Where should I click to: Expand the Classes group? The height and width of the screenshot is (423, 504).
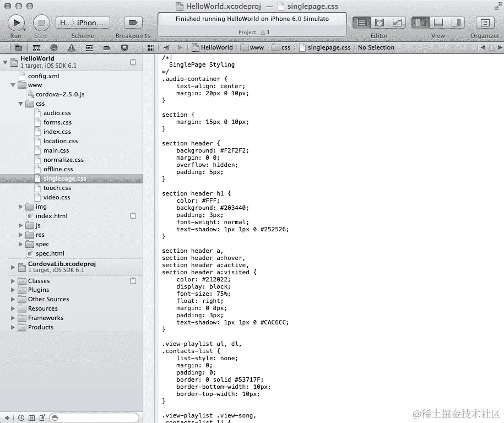click(x=13, y=281)
